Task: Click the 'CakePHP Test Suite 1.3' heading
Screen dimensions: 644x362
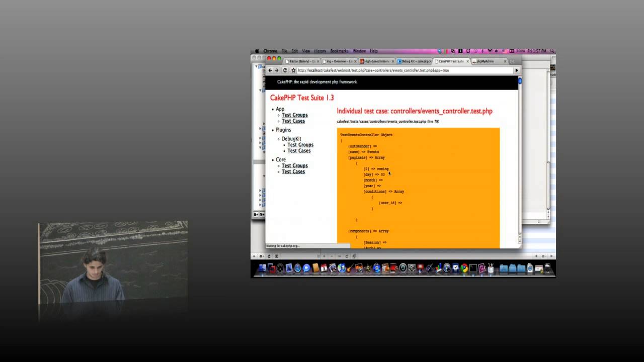Action: 302,98
